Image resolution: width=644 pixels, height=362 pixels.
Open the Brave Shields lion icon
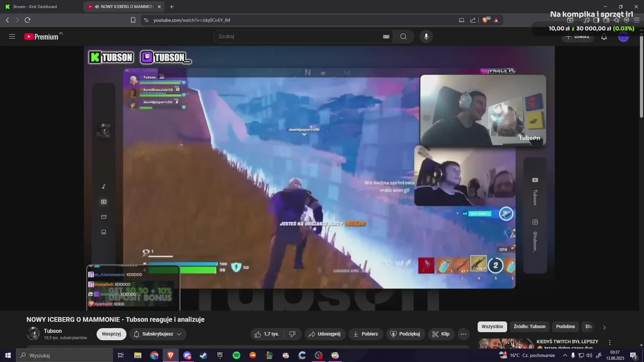point(486,20)
